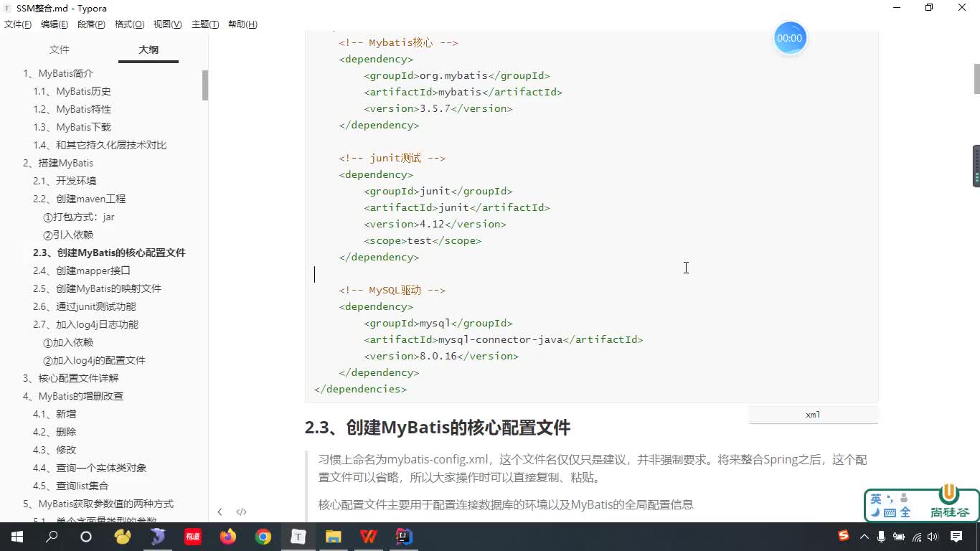Launch Youdao dictionary from taskbar
980x551 pixels.
(x=193, y=537)
